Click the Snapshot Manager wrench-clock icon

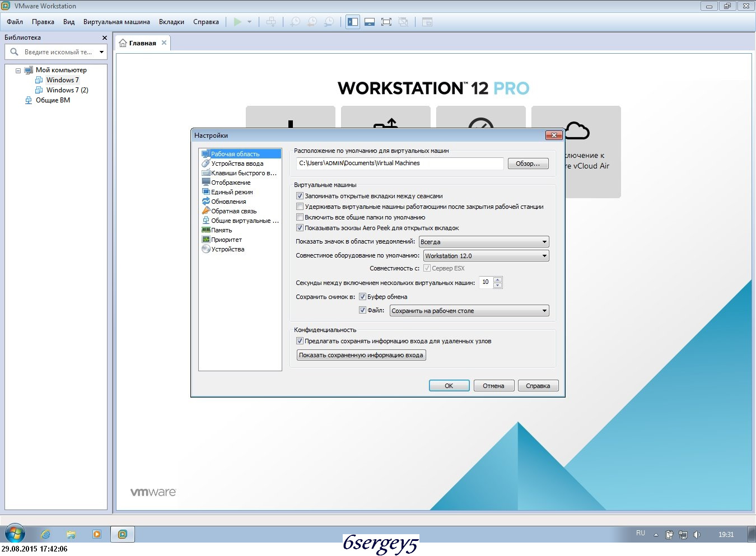329,22
